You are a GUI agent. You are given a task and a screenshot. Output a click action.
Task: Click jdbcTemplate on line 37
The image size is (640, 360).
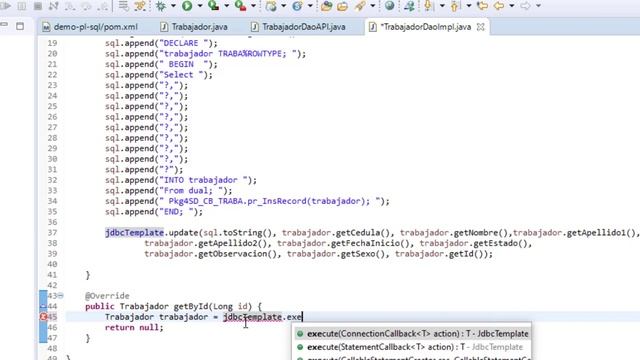(x=134, y=233)
